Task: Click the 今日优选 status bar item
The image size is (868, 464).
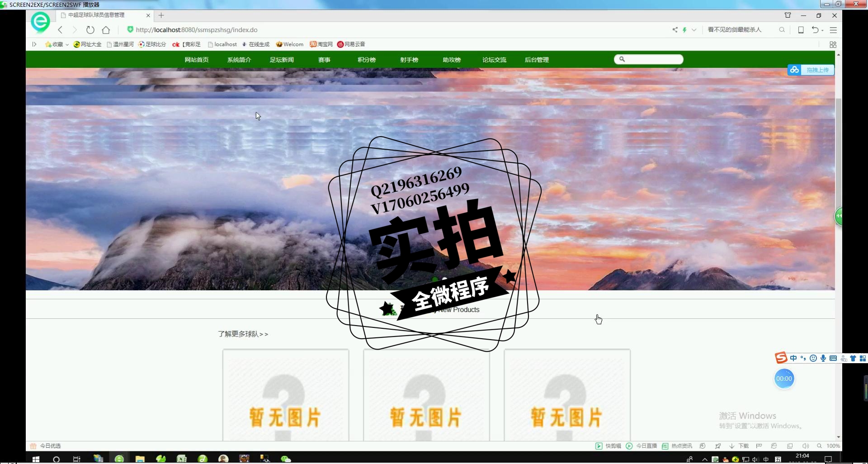Action: (45, 446)
